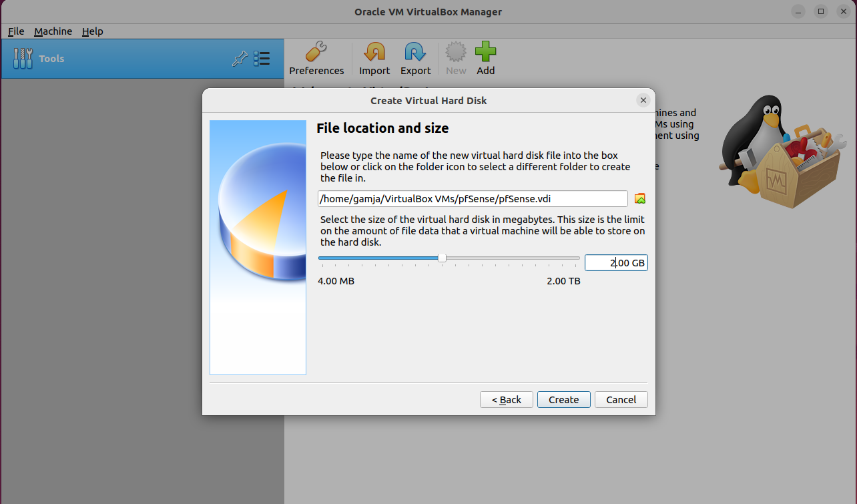Viewport: 857px width, 504px height.
Task: Click the File location and size heading
Action: tap(382, 128)
